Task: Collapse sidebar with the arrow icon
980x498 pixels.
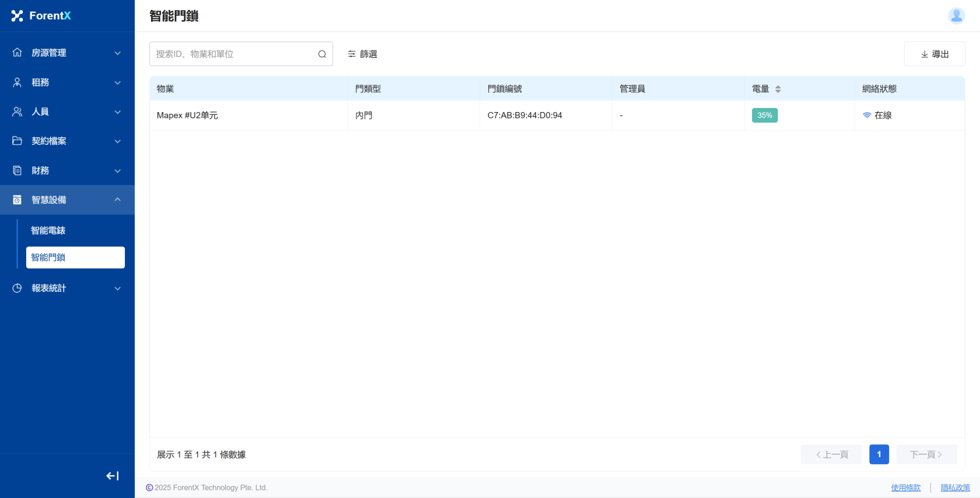Action: pyautogui.click(x=113, y=476)
